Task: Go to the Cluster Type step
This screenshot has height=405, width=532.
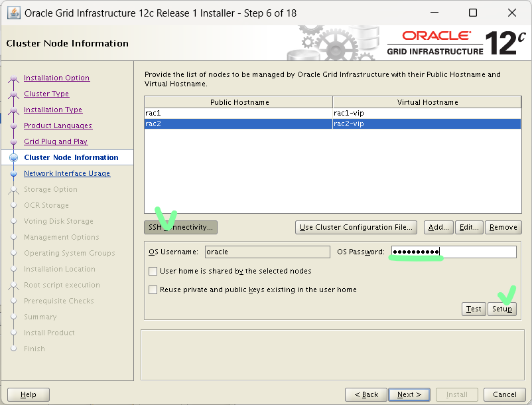Action: 46,94
